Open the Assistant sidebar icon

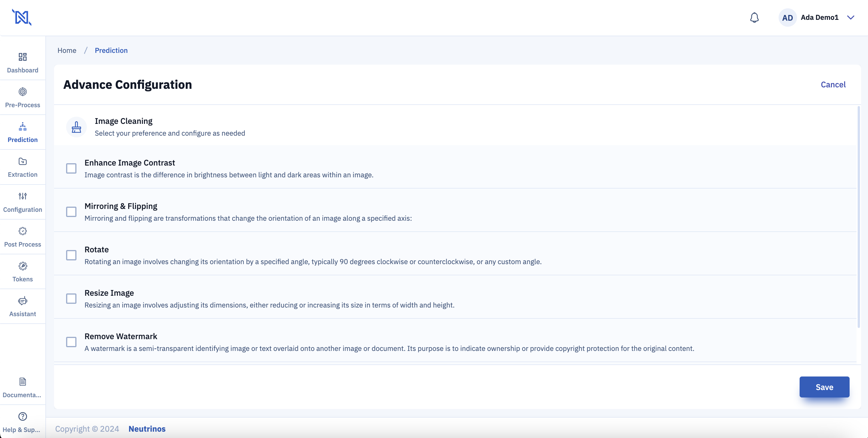(x=23, y=301)
